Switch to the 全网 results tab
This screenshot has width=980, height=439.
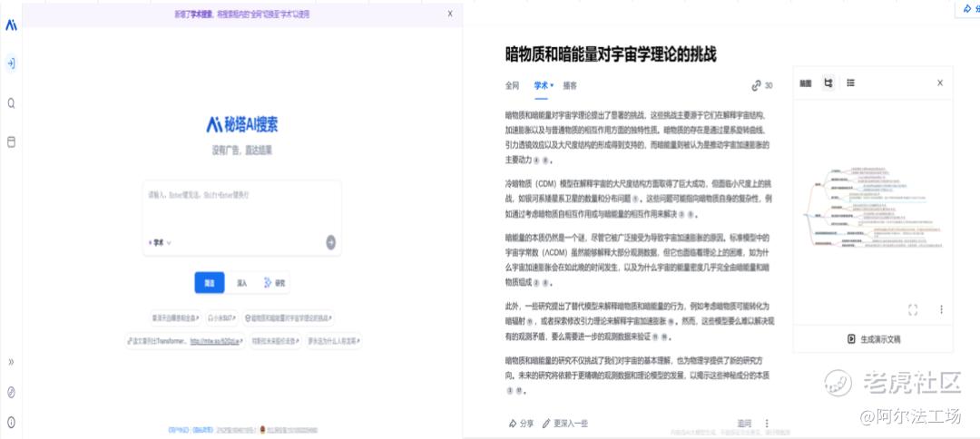click(512, 85)
